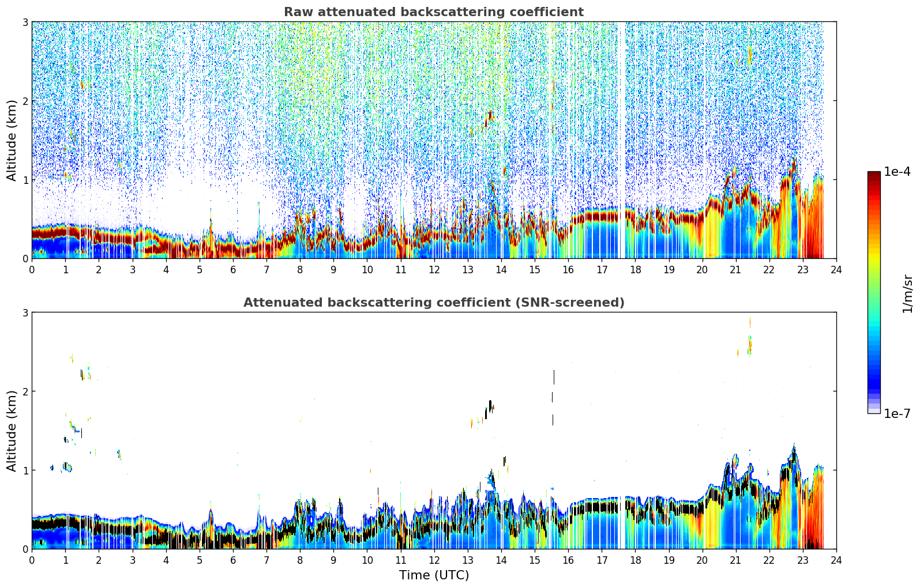920x588 pixels.
Task: Click tick label '18' on bottom time axis
Action: click(x=635, y=560)
